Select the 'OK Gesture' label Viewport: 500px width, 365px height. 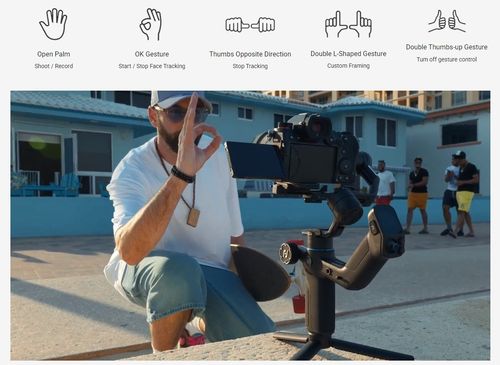(152, 54)
